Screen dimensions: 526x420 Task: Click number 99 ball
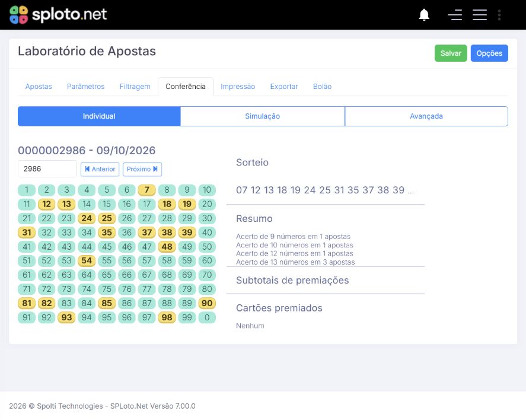(x=187, y=317)
